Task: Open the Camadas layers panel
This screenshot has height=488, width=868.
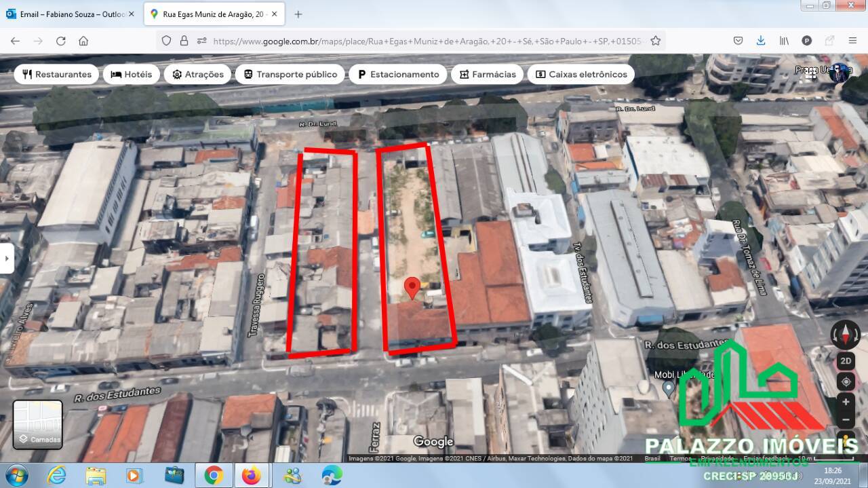Action: (x=38, y=424)
